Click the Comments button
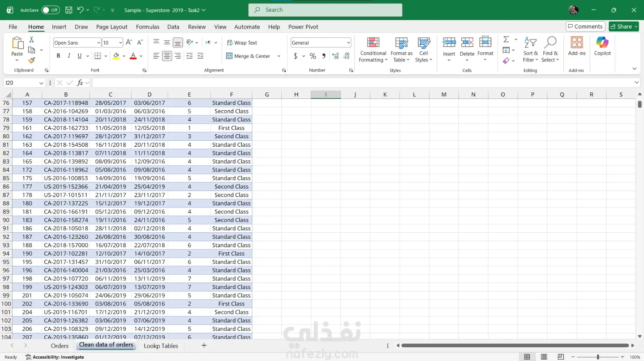 coord(585,27)
